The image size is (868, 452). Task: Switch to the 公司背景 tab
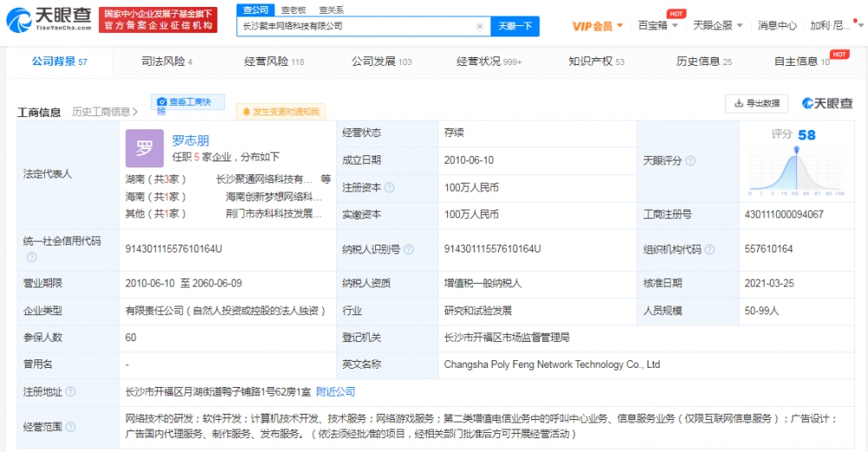59,62
